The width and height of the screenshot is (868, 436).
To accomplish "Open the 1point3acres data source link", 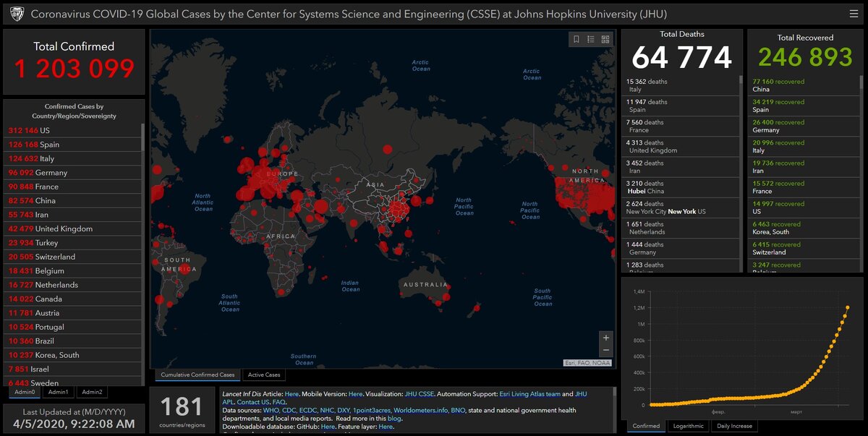I will point(370,410).
